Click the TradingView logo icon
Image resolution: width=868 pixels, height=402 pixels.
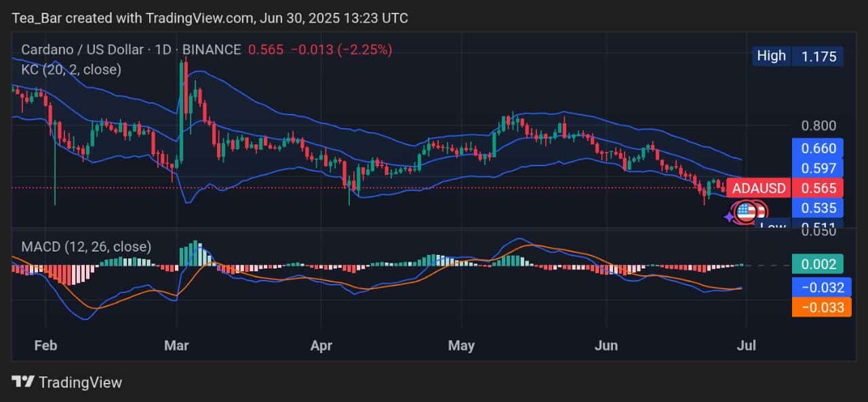[22, 382]
